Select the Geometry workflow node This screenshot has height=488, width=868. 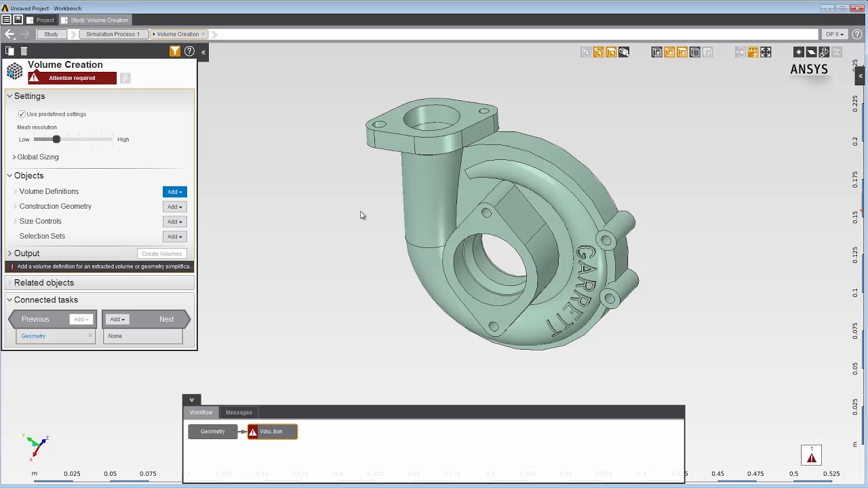pyautogui.click(x=213, y=432)
